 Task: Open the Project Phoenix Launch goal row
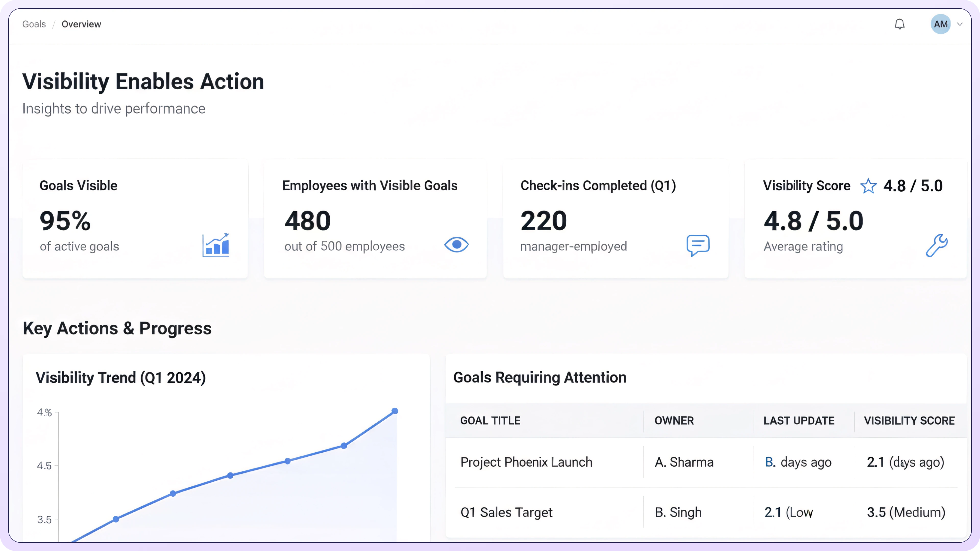pyautogui.click(x=526, y=462)
